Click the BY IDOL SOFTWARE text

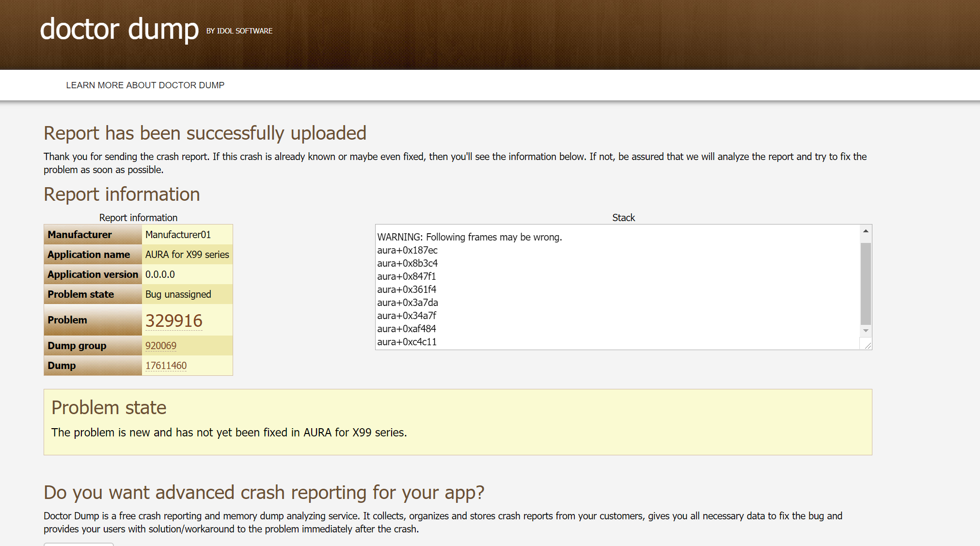tap(239, 31)
